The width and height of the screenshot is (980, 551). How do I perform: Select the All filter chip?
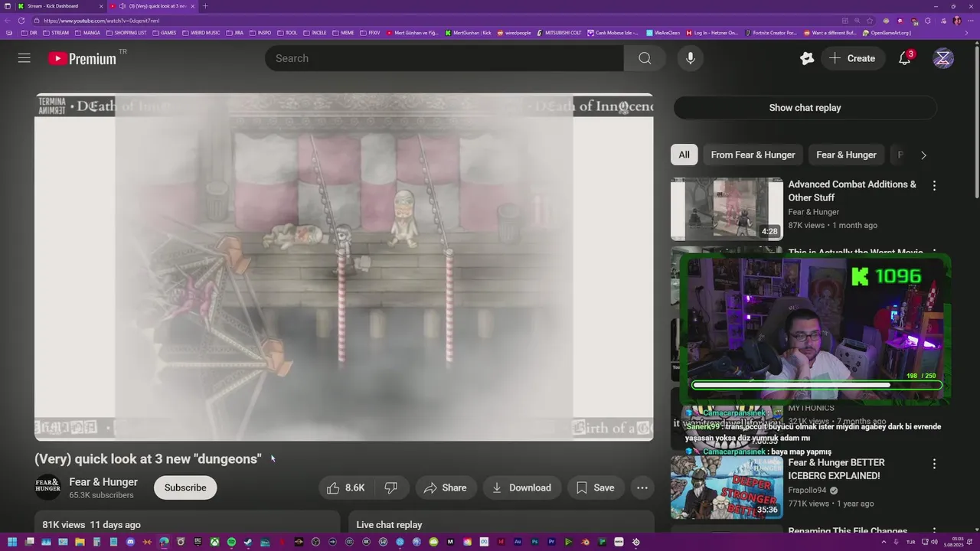[684, 155]
